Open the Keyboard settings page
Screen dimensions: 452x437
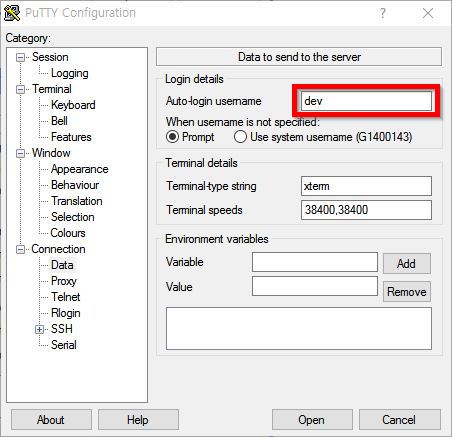click(73, 105)
